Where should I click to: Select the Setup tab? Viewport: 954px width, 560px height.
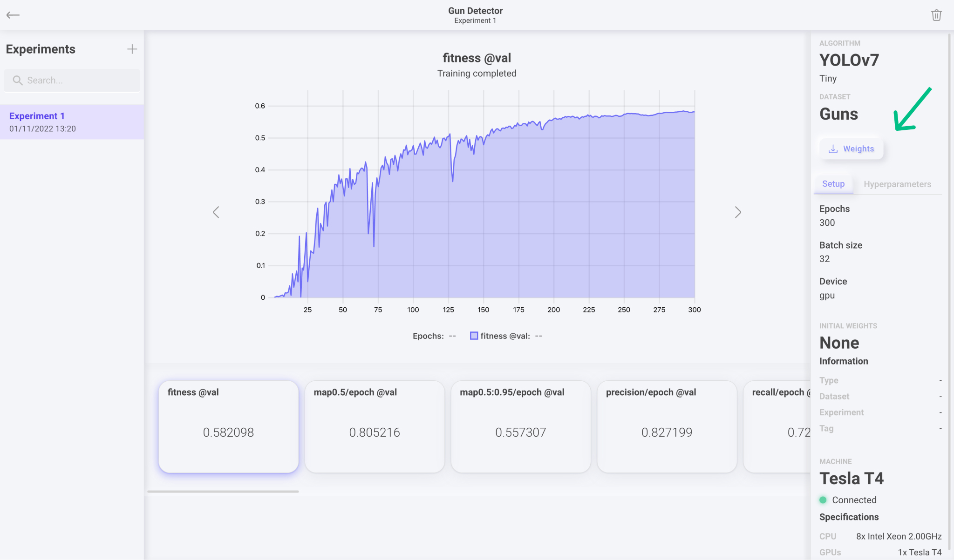click(x=833, y=184)
